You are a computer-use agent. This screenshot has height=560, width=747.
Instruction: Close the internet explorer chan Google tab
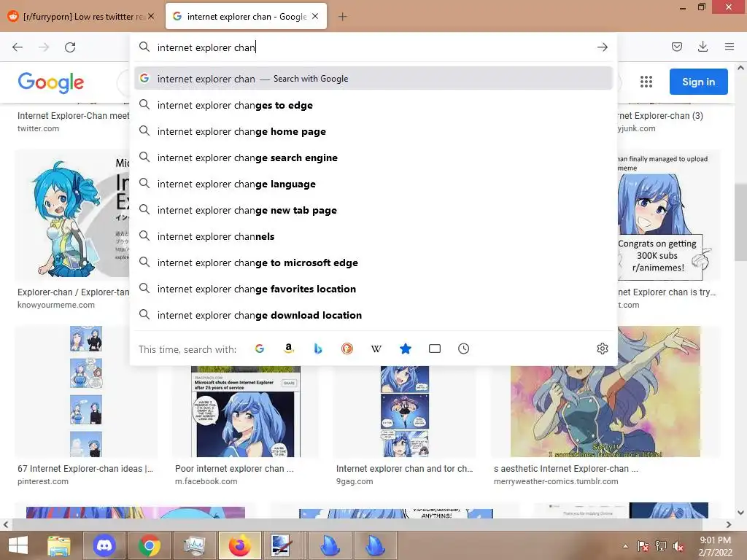click(315, 16)
